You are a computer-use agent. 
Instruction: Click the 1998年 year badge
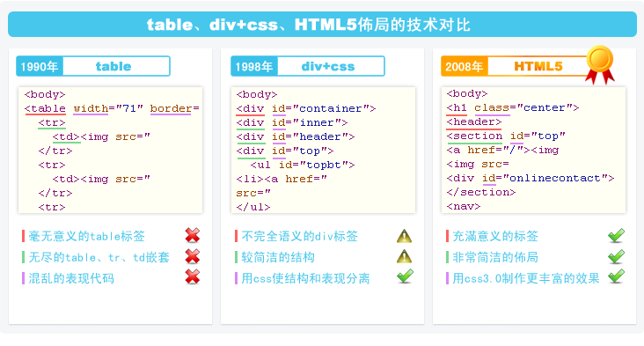coord(254,67)
